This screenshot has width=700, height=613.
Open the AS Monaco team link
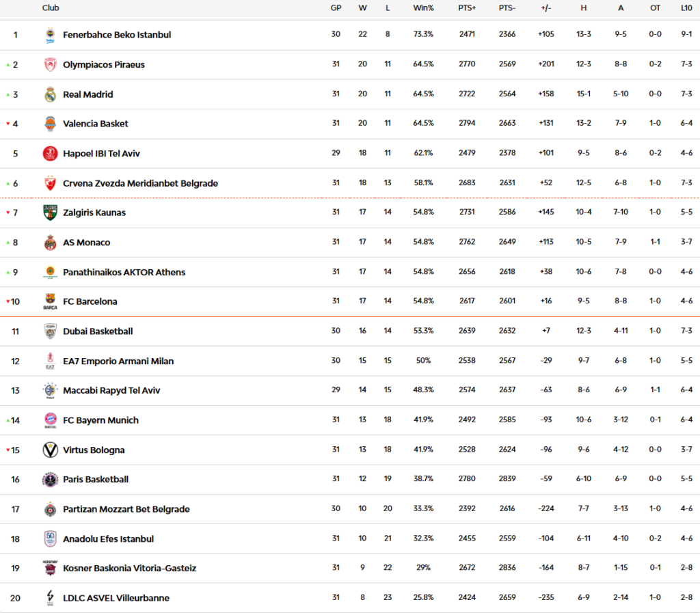(86, 243)
